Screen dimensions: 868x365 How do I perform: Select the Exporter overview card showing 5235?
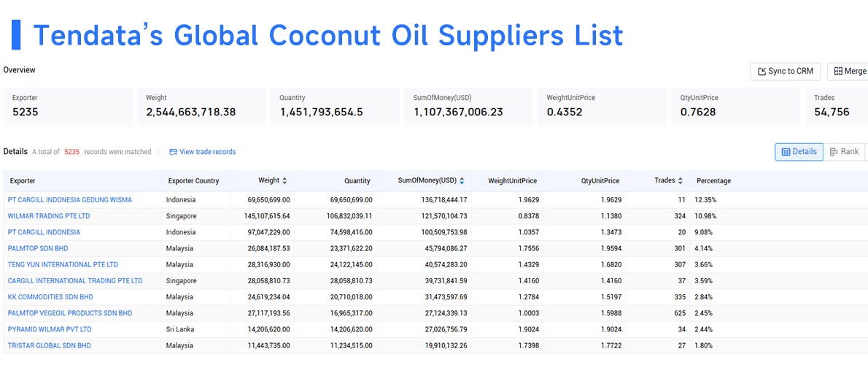point(68,107)
